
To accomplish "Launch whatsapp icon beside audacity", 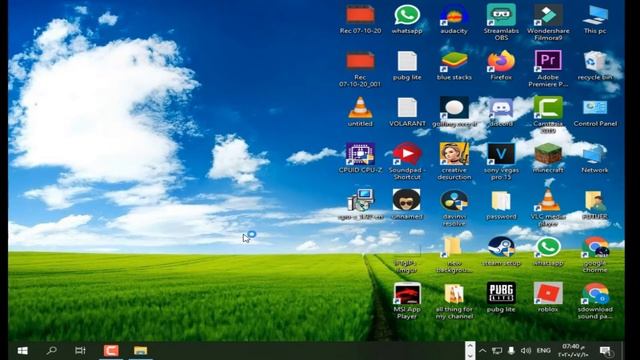I will (x=407, y=20).
